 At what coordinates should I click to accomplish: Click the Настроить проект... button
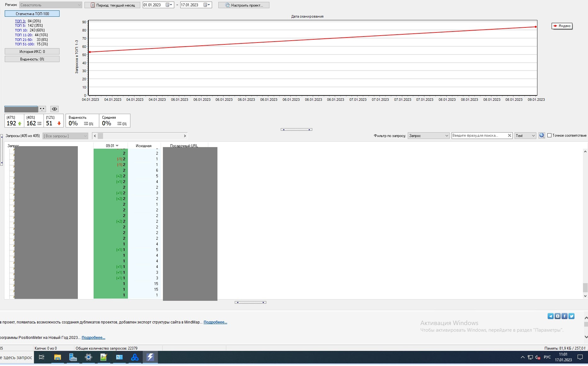[244, 5]
